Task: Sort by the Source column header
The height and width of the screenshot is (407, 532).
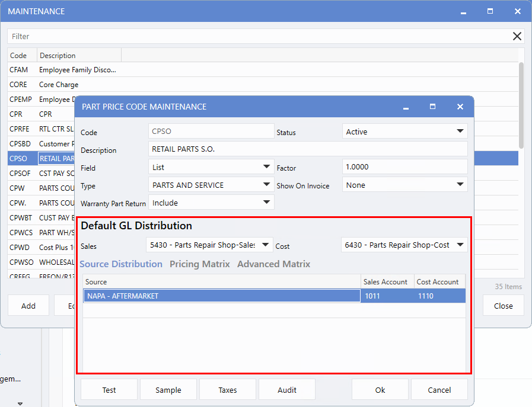Action: click(x=222, y=281)
